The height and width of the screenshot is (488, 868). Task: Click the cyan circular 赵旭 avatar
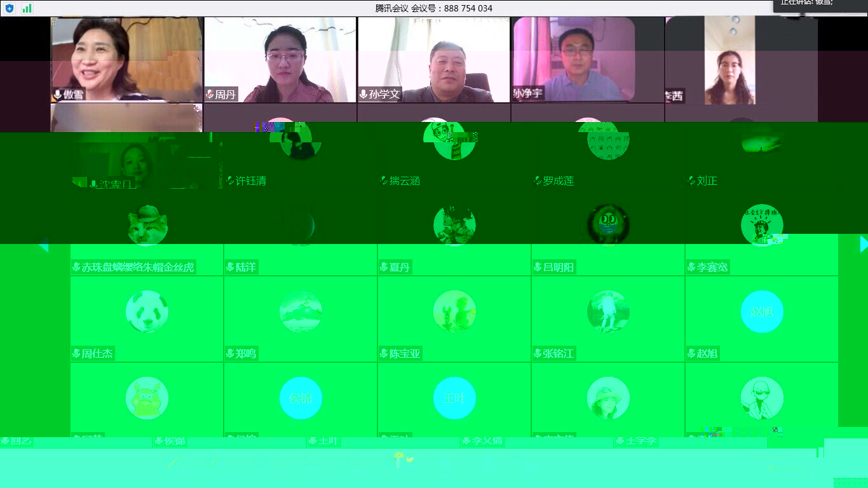[762, 311]
